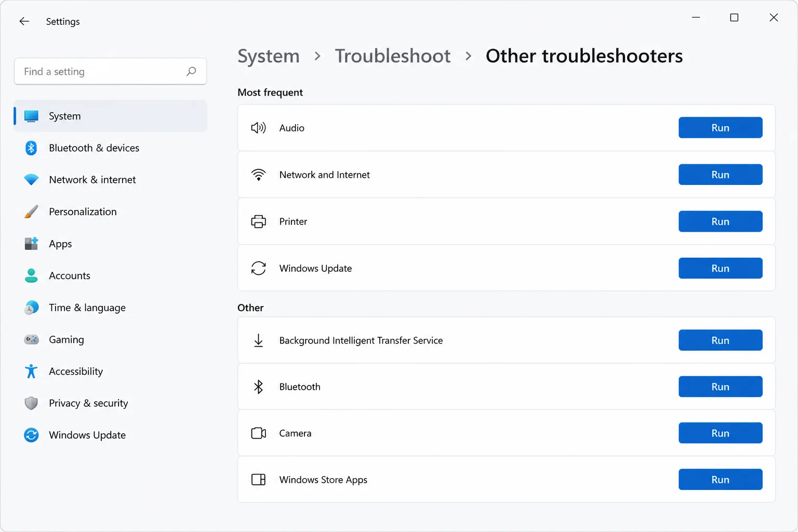
Task: Click the Windows Store Apps row label
Action: point(323,480)
